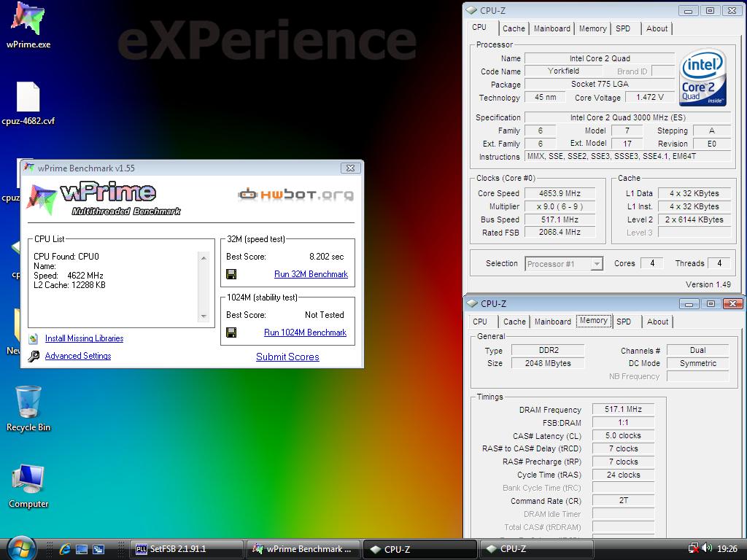Switch to CPU tab in lower CPU-Z
747x560 pixels.
[x=480, y=322]
